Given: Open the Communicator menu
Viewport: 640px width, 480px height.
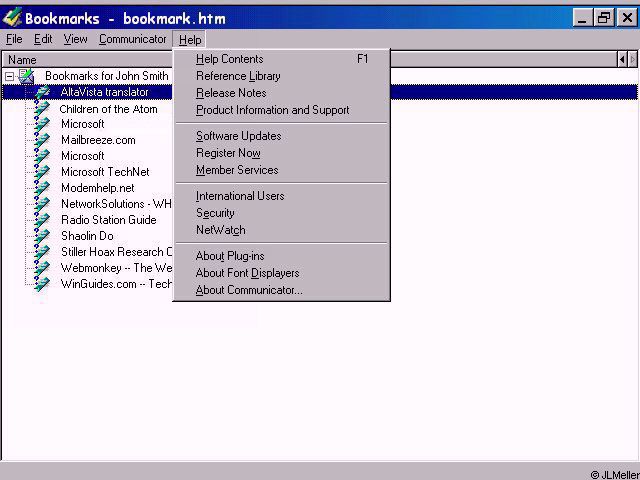Looking at the screenshot, I should [x=133, y=39].
